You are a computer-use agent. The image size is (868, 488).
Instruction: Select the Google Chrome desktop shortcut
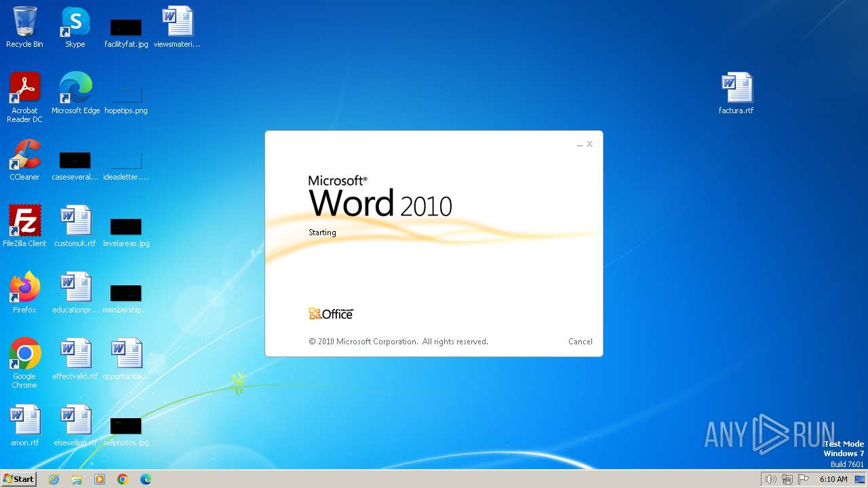24,363
